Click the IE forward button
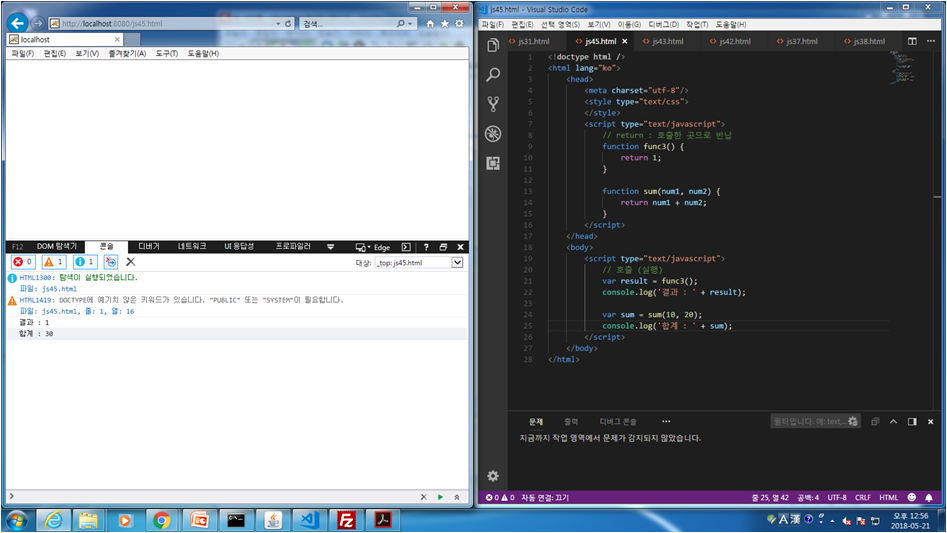Image resolution: width=947 pixels, height=533 pixels. 38,24
